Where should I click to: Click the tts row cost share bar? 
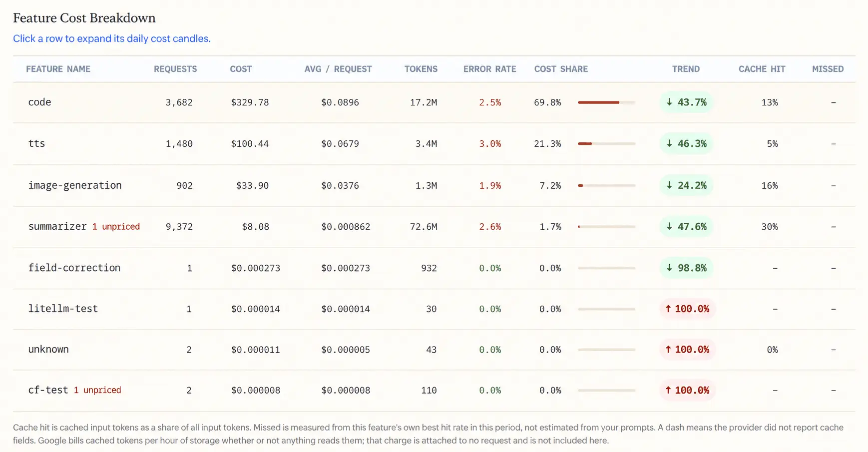(x=606, y=144)
